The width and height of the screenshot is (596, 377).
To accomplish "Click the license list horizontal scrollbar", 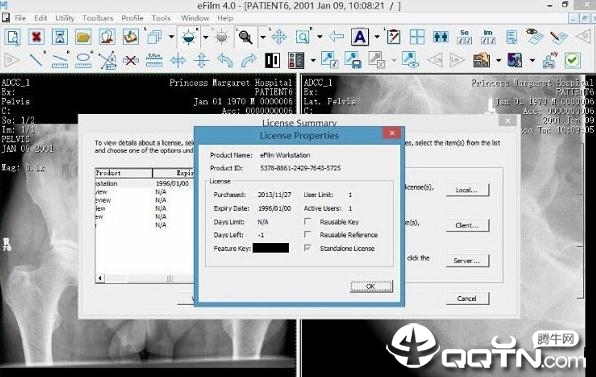I will (145, 278).
